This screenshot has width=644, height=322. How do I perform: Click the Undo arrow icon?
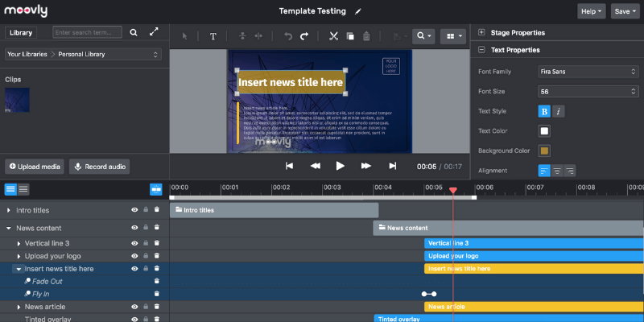tap(288, 36)
